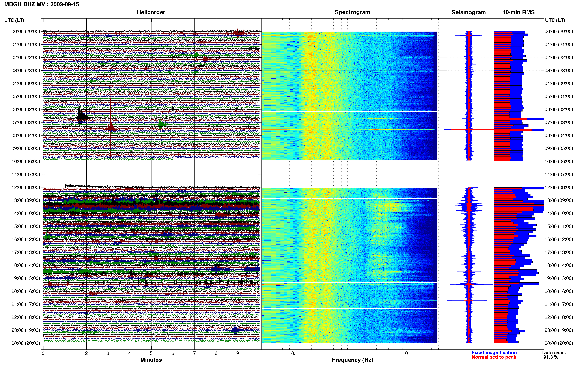Click the left '19:00 (15:00)' time label
The image size is (588, 368).
[x=26, y=278]
